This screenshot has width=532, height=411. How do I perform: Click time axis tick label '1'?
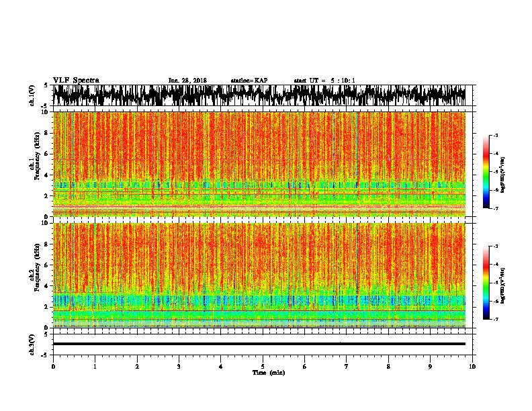[95, 367]
